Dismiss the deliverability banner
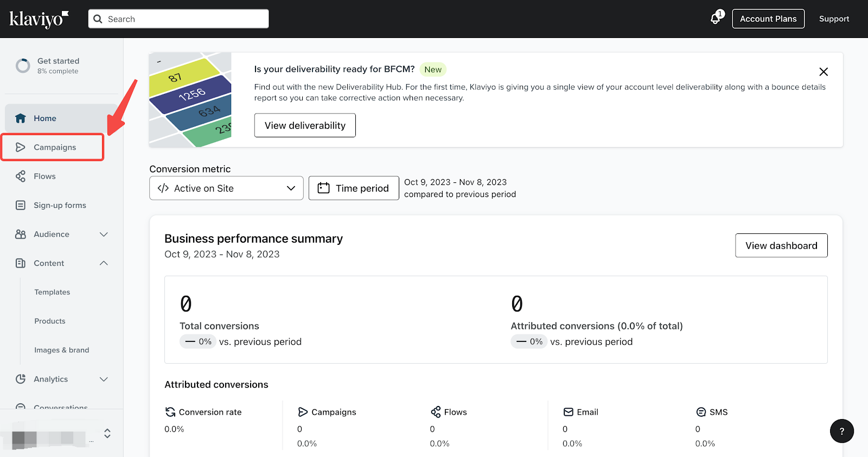This screenshot has width=868, height=457. coord(823,72)
